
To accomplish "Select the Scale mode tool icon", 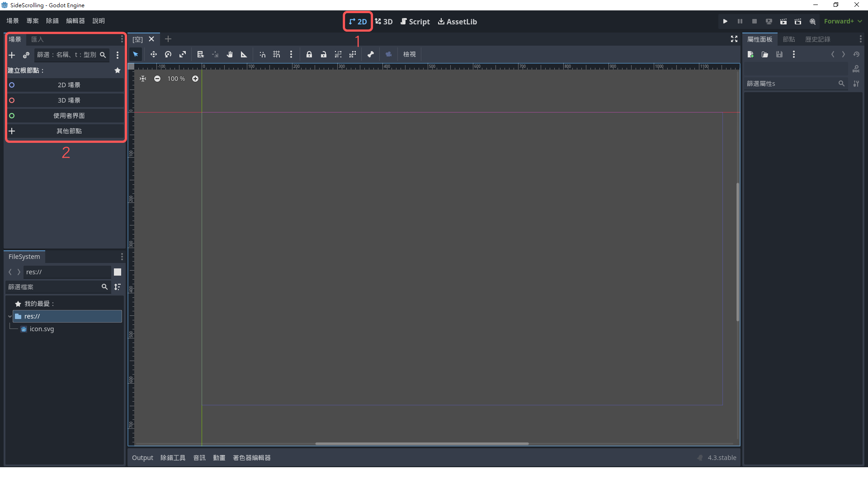I will [183, 54].
